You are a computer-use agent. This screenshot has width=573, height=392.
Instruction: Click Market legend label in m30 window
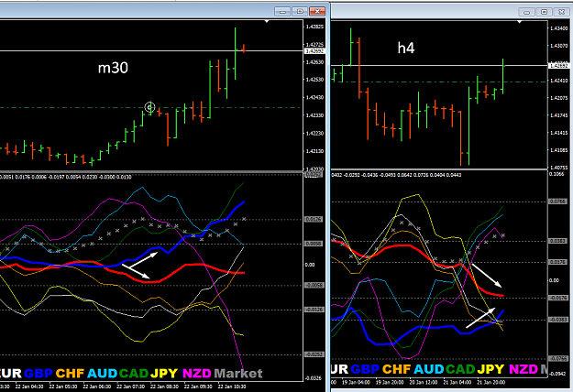[x=238, y=374]
